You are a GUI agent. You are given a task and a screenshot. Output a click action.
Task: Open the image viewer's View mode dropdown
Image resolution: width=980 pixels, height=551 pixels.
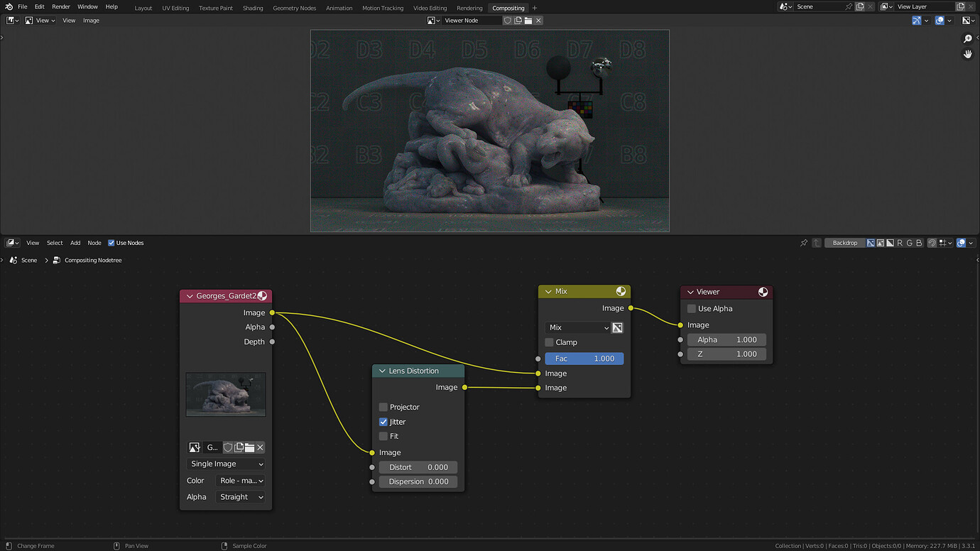40,21
